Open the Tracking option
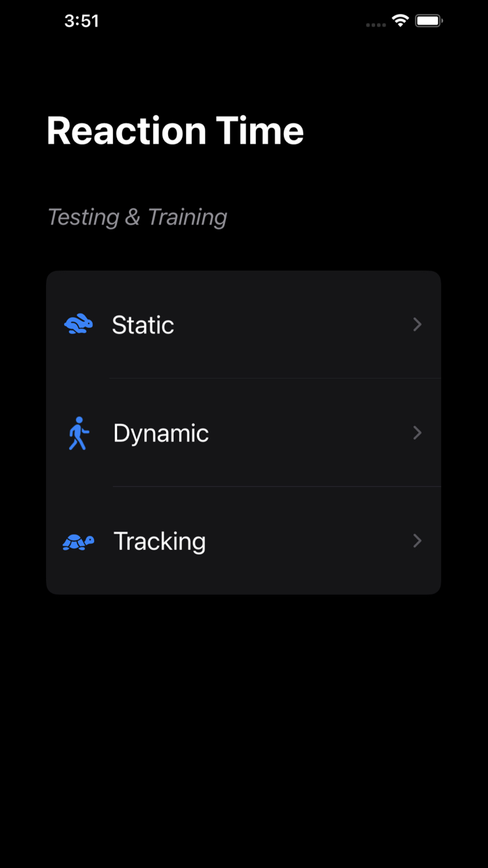The width and height of the screenshot is (488, 868). point(243,541)
